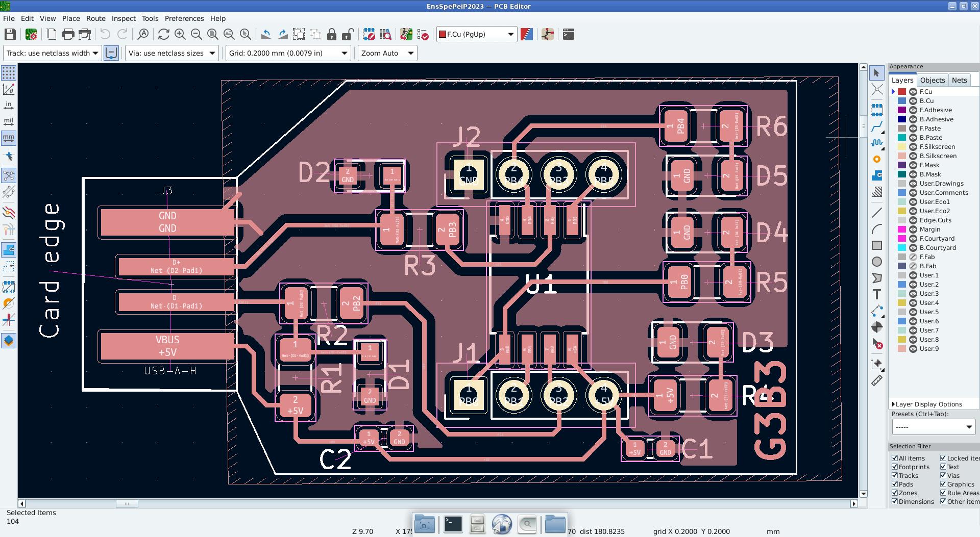Toggle F.Silkscreen layer visibility eye
Image resolution: width=980 pixels, height=537 pixels.
(x=913, y=147)
